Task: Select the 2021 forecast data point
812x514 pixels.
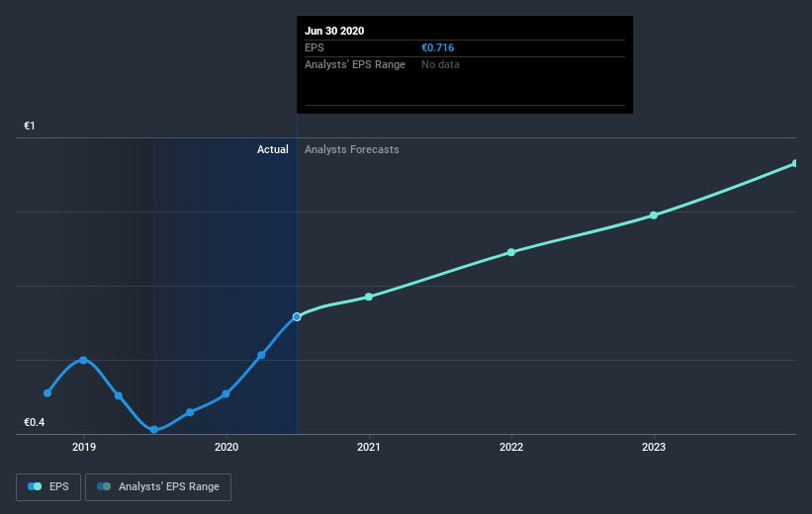Action: (x=369, y=297)
